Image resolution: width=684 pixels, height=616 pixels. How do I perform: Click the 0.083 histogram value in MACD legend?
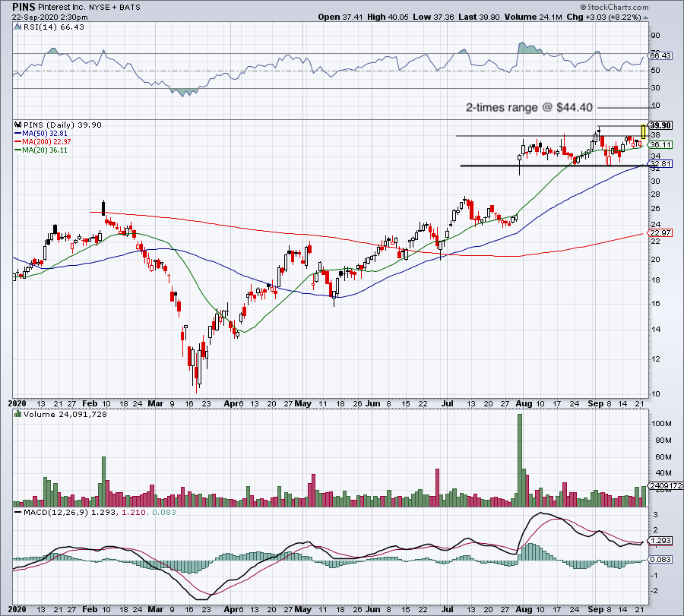(x=163, y=512)
